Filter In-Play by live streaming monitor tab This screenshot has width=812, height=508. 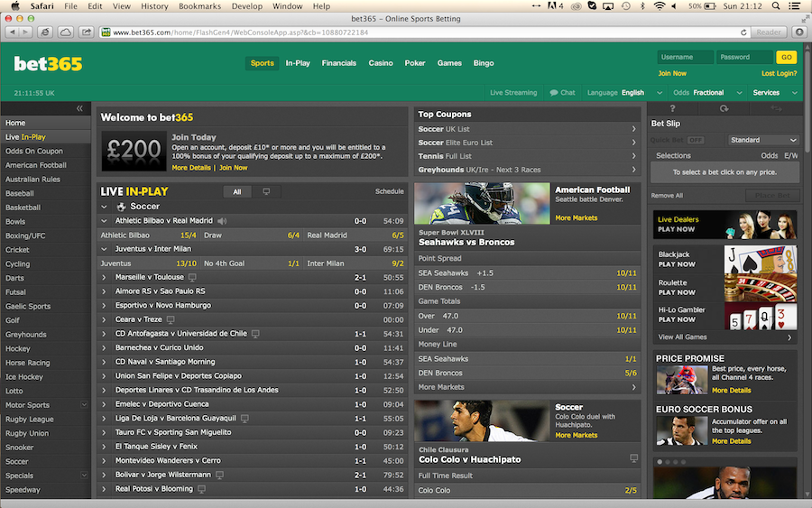pos(266,191)
